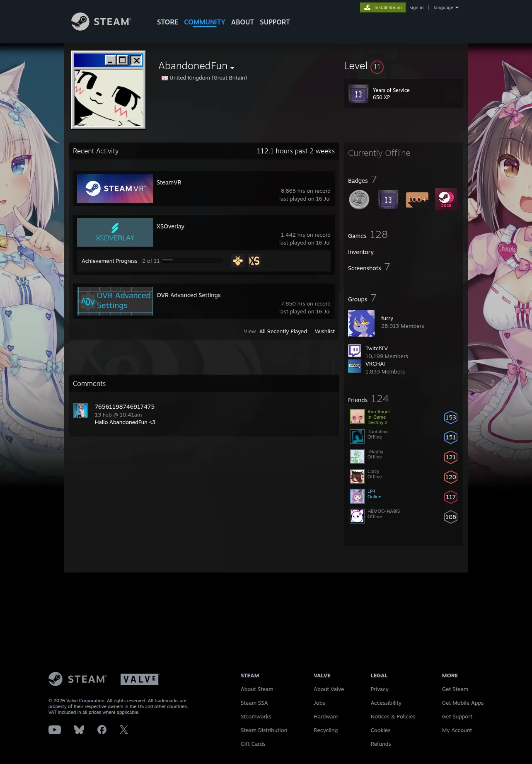Image resolution: width=532 pixels, height=764 pixels.
Task: Click the bee achievement icon for XSOverlay
Action: 238,261
